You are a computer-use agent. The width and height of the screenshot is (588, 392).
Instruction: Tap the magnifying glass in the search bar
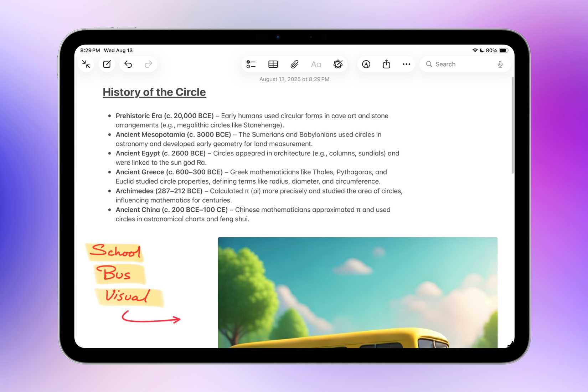pos(430,64)
